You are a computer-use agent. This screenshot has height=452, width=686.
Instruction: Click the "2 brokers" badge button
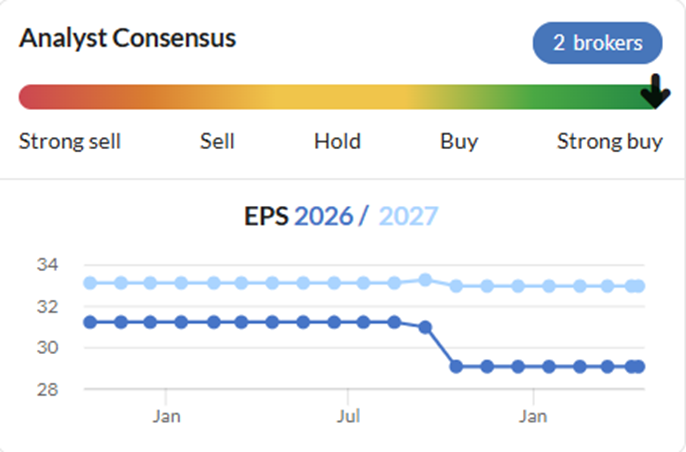pos(597,43)
